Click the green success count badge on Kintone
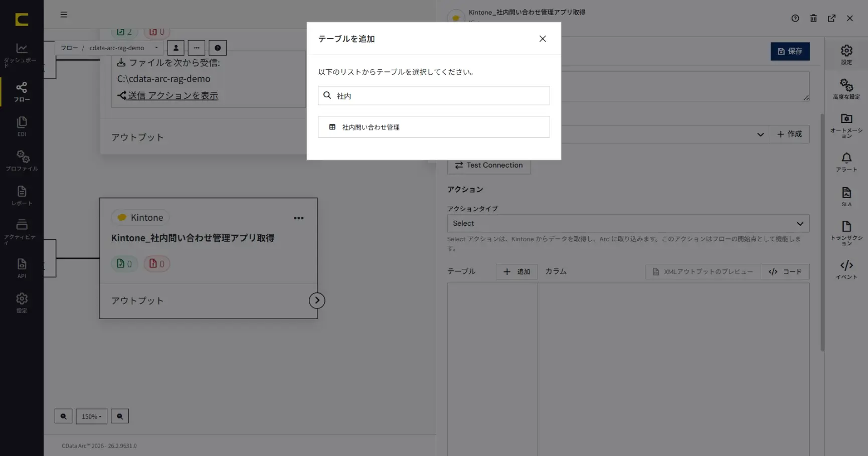Viewport: 868px width, 456px height. 124,264
